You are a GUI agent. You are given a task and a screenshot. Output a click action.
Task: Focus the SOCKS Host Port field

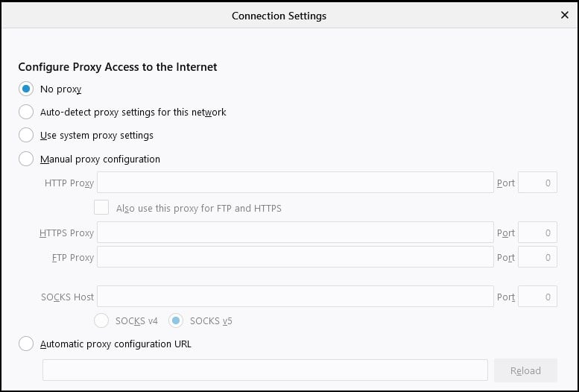point(537,297)
